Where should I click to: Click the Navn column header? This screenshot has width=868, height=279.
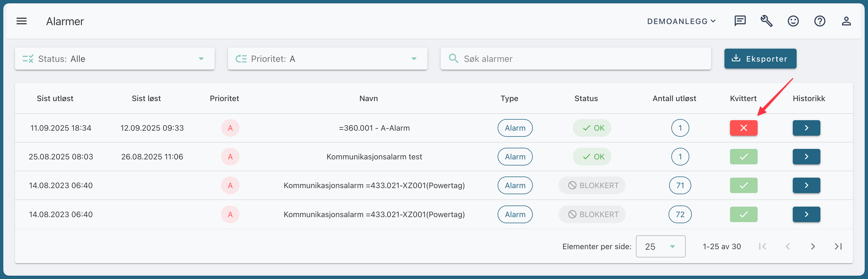369,98
